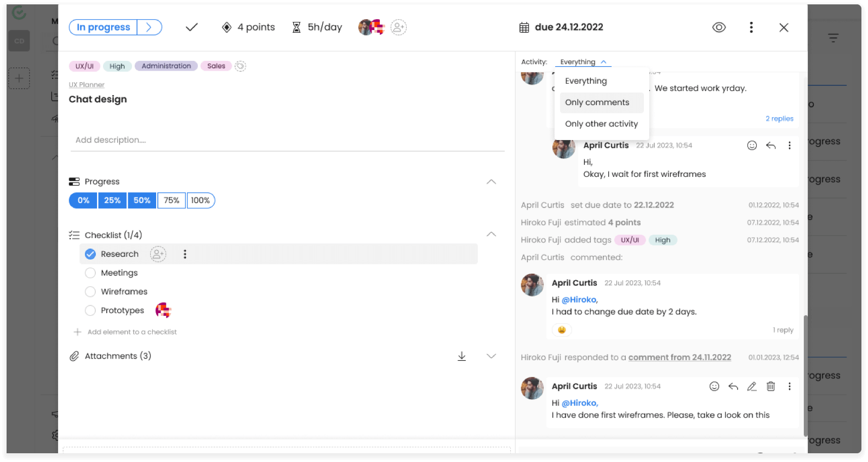Check the Wireframes checklist item
The height and width of the screenshot is (462, 868).
coord(90,292)
